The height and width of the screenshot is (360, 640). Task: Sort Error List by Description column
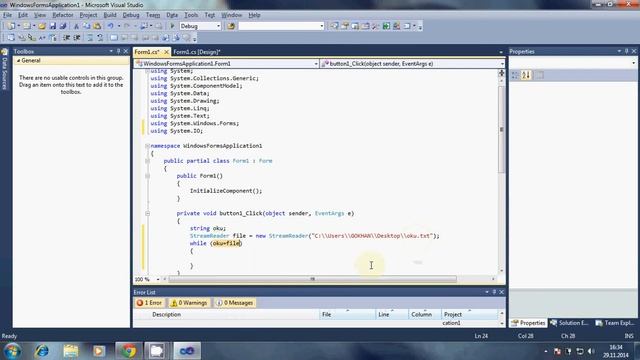[167, 314]
